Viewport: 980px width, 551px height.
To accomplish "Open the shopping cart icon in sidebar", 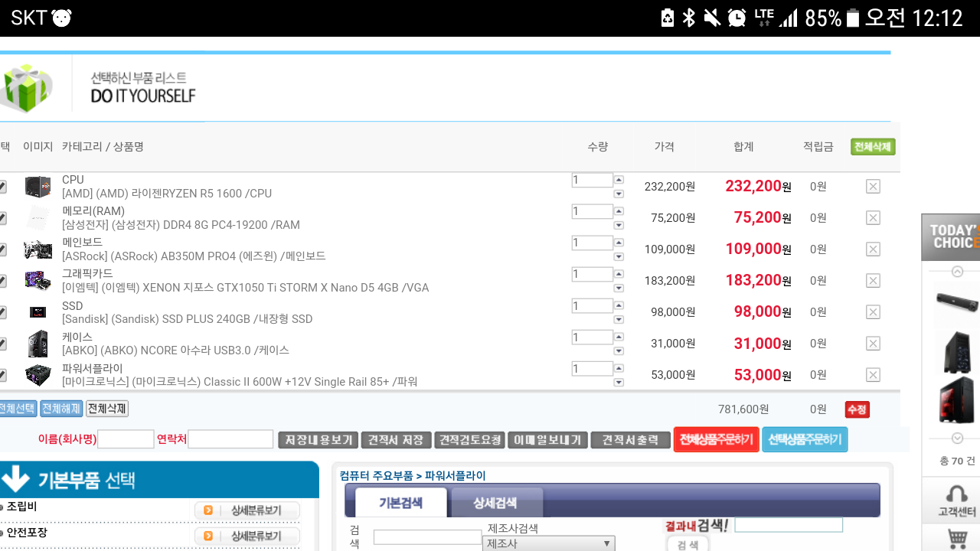I will (x=957, y=539).
